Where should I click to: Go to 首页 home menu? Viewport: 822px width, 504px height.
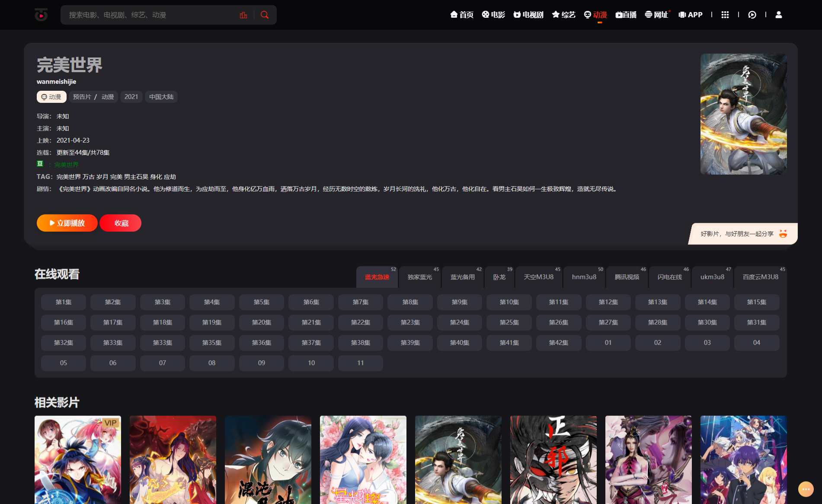tap(462, 15)
